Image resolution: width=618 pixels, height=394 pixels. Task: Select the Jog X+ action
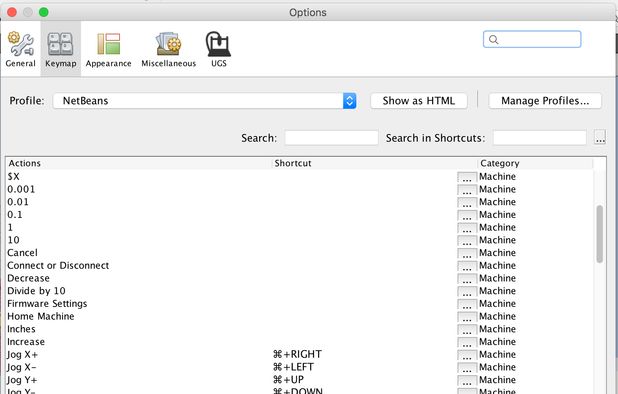click(x=22, y=355)
